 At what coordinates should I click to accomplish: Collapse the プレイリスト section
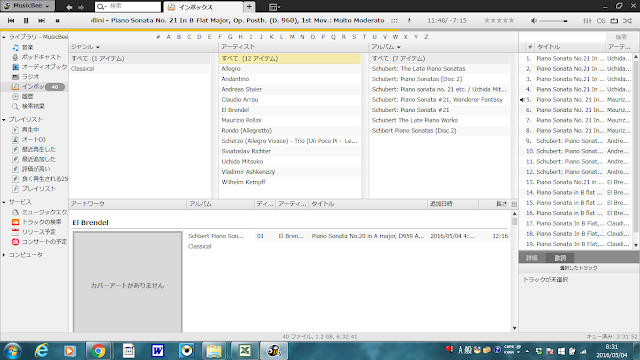(x=4, y=120)
